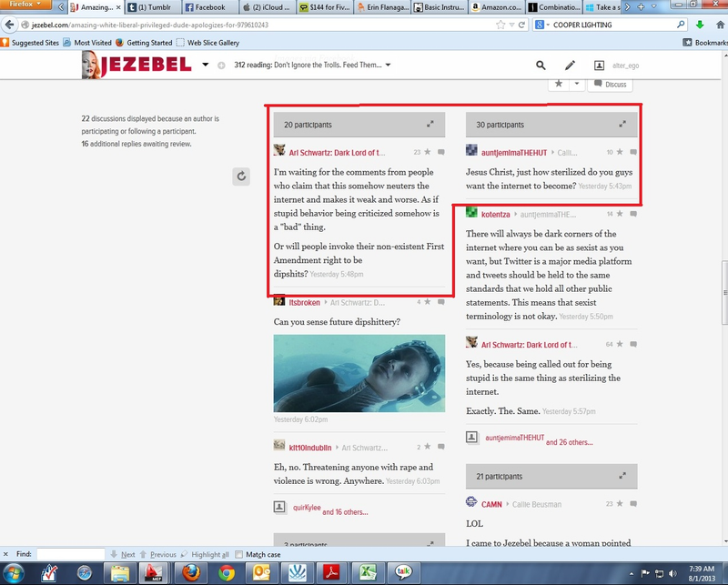Open 'quirKylee and 16 others' replies
Image resolution: width=728 pixels, height=585 pixels.
329,509
